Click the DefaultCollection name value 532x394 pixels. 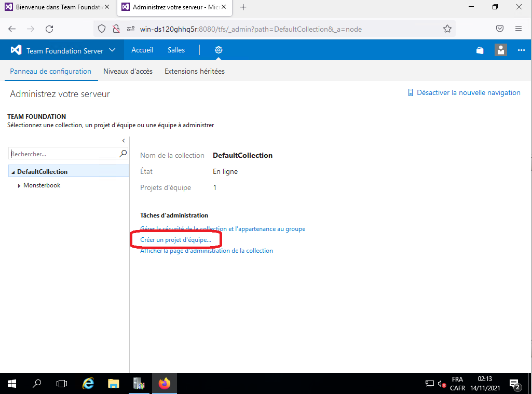[242, 155]
